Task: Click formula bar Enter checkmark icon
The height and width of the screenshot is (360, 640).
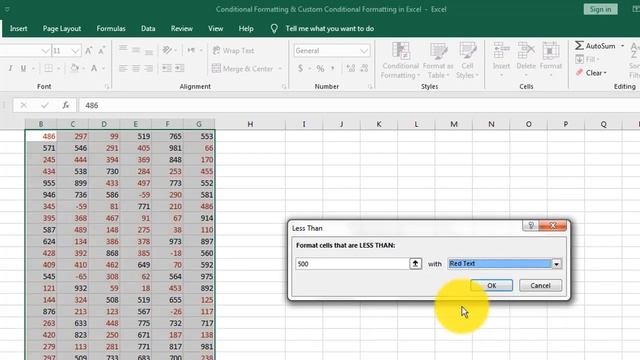Action: 44,105
